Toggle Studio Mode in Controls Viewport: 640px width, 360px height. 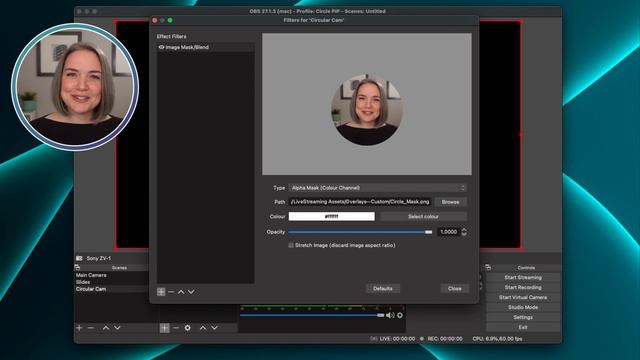point(523,307)
